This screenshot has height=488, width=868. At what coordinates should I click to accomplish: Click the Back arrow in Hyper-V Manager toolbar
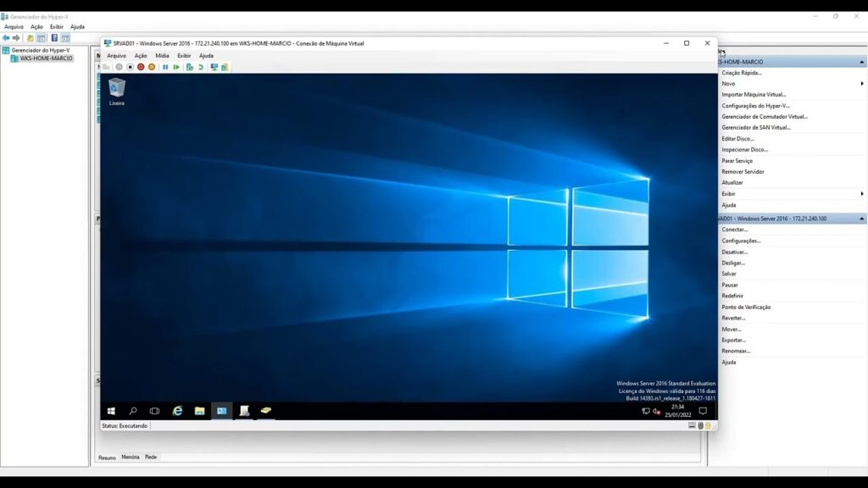tap(6, 37)
